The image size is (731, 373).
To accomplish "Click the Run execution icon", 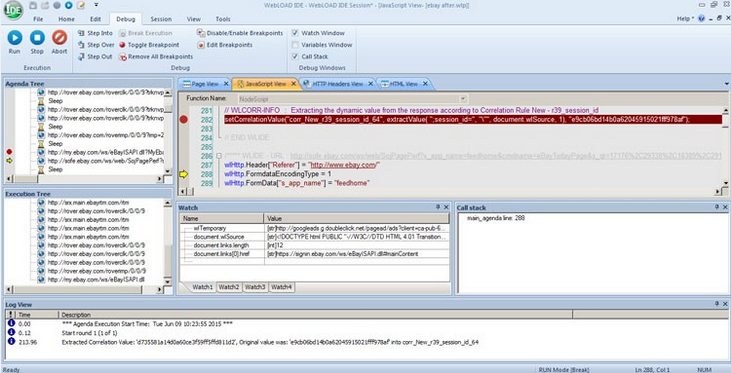I will click(14, 37).
